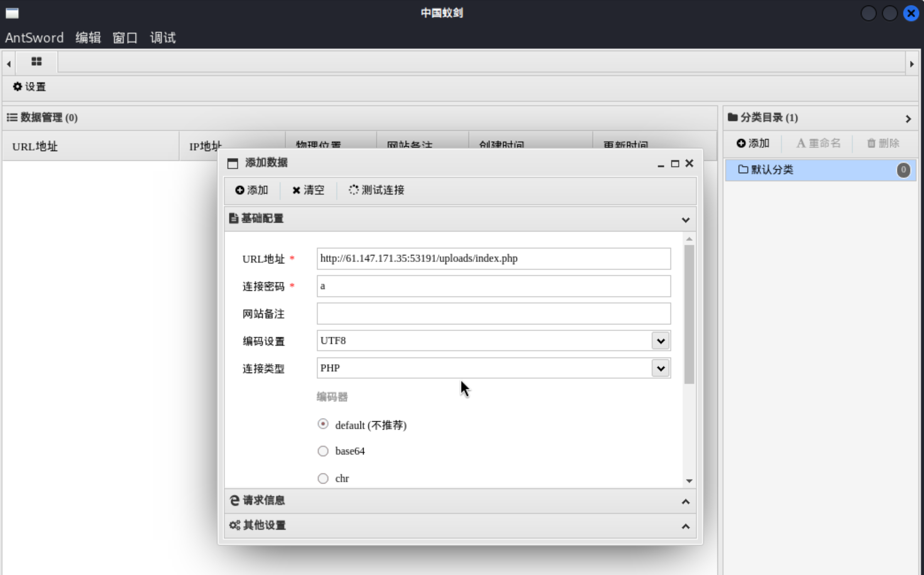The image size is (924, 575).
Task: Maximize the main 中国蚁剑 window
Action: tap(889, 13)
